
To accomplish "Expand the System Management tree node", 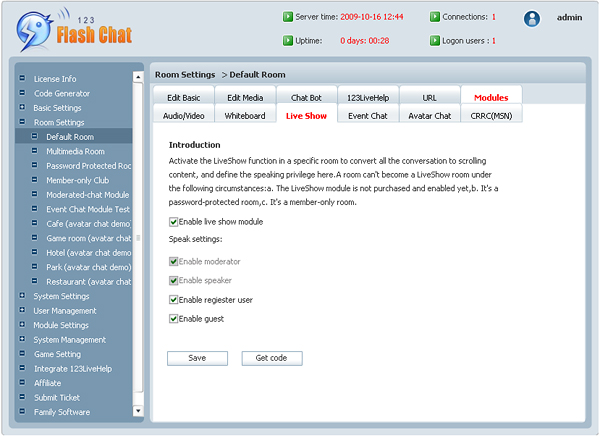I will click(x=22, y=339).
